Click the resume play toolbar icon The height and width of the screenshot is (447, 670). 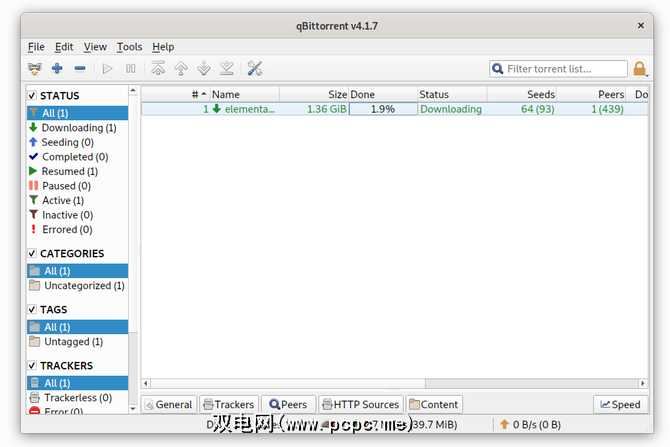click(x=107, y=68)
